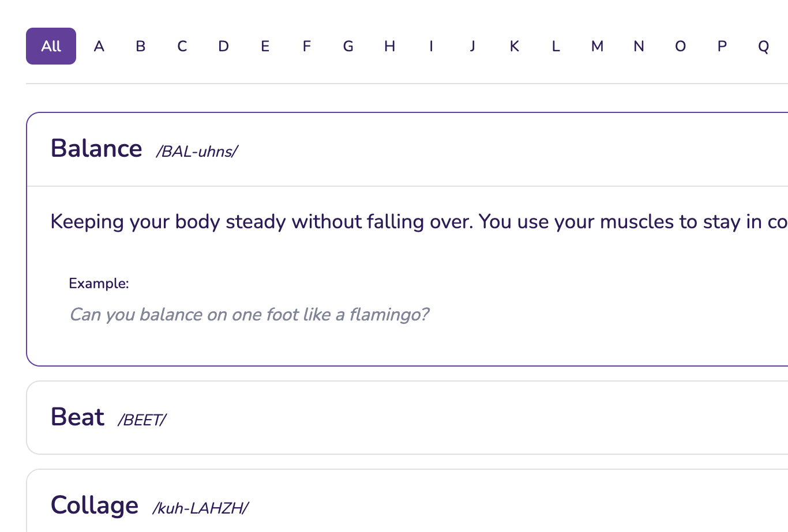Show terms starting with L

[x=556, y=46]
